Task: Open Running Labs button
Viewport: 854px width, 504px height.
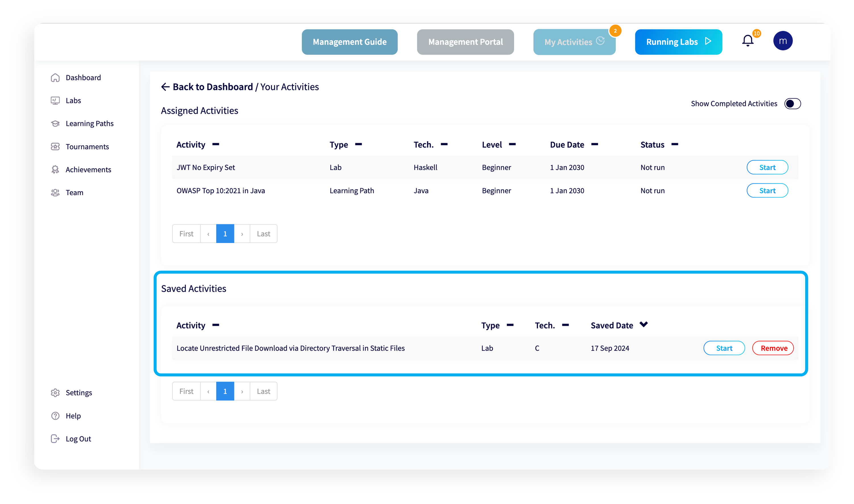Action: coord(678,42)
